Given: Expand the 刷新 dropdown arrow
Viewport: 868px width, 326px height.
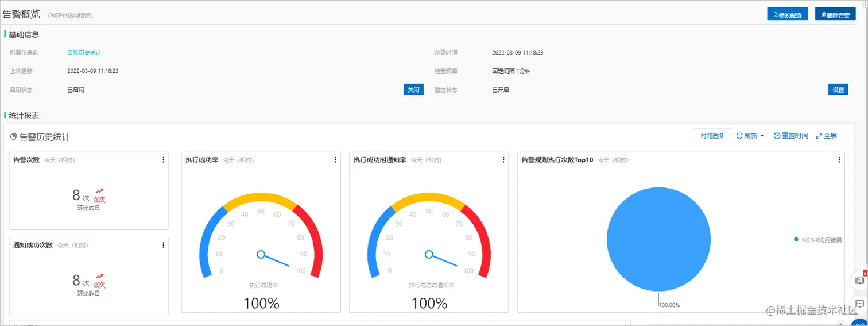Looking at the screenshot, I should [762, 136].
